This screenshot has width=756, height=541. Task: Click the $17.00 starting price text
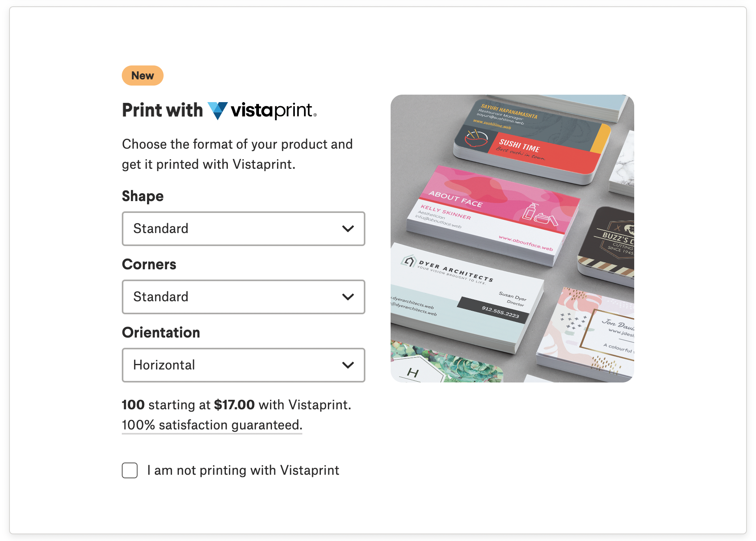pos(234,405)
